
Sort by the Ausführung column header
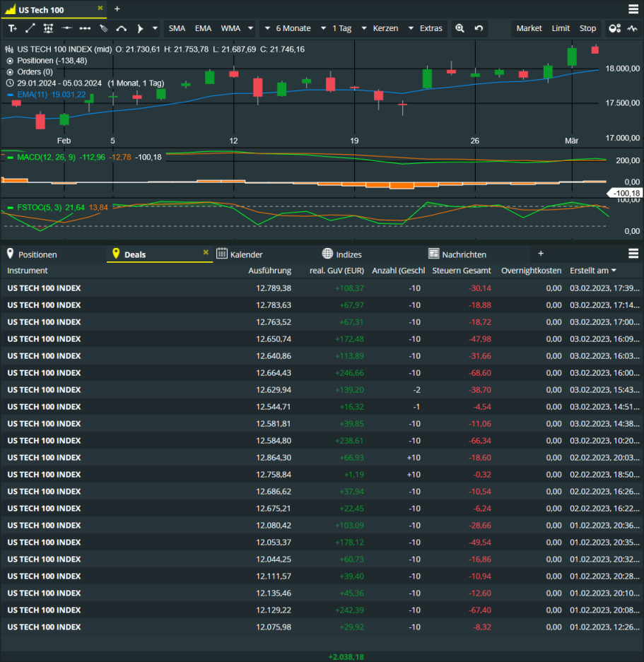click(x=269, y=271)
